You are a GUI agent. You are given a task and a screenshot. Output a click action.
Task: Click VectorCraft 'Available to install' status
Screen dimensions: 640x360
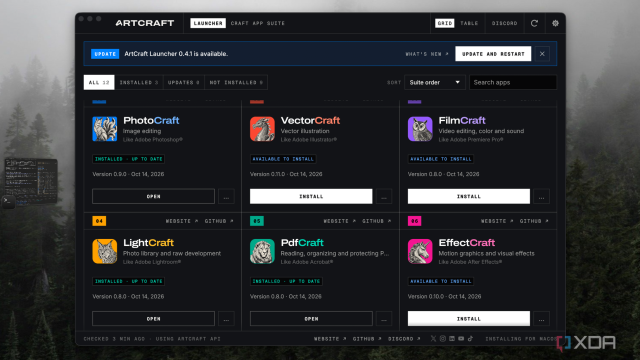coord(283,159)
